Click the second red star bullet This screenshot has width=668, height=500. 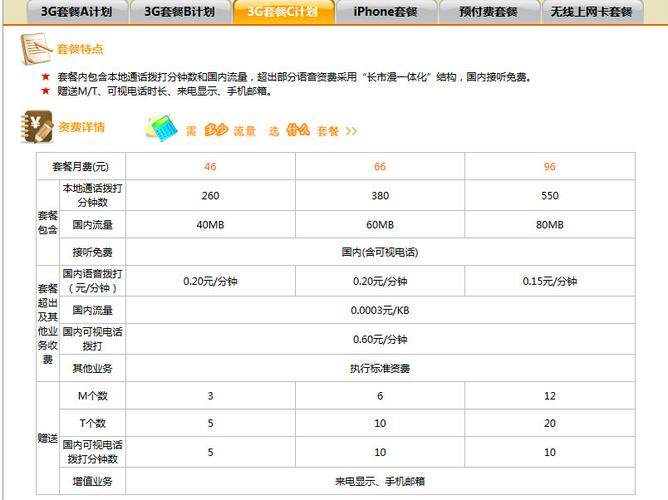[46, 90]
